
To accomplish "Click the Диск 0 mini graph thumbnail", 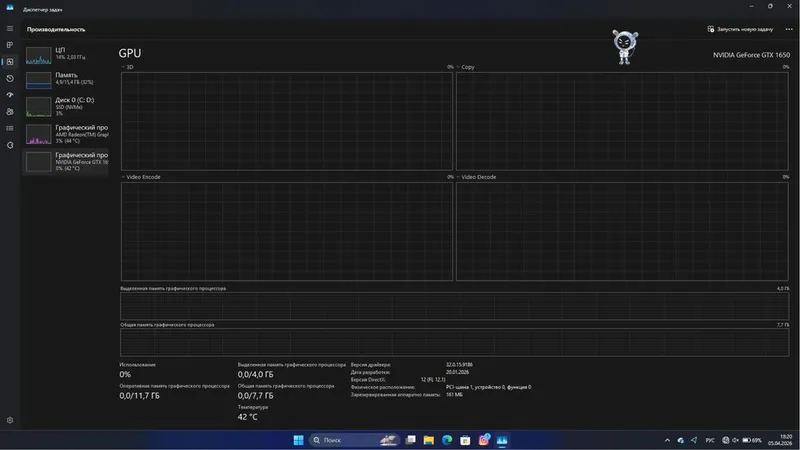I will click(38, 107).
